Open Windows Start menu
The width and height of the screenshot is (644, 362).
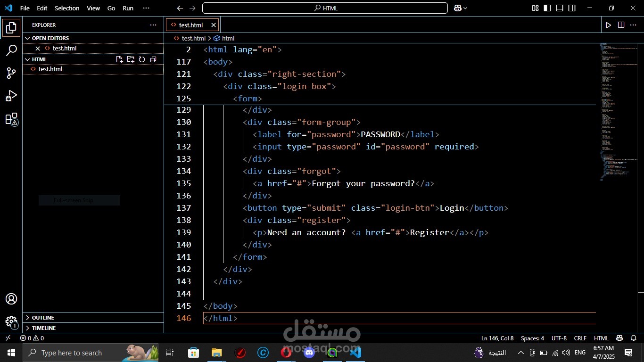(11, 353)
